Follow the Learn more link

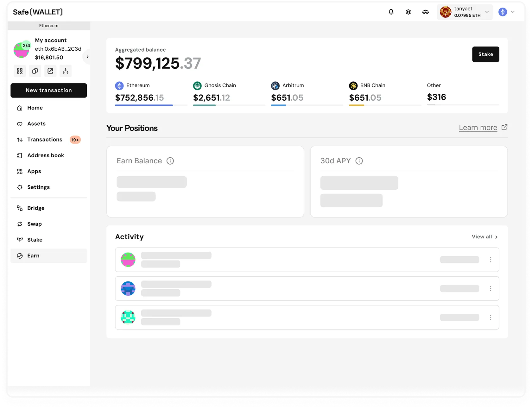[478, 128]
